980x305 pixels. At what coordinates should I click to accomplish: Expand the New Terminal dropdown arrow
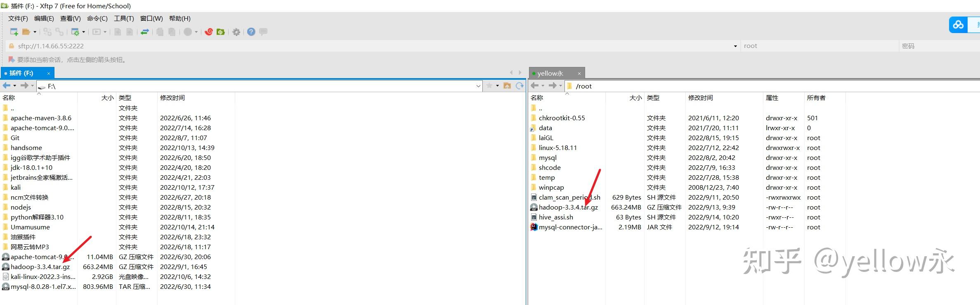click(105, 32)
